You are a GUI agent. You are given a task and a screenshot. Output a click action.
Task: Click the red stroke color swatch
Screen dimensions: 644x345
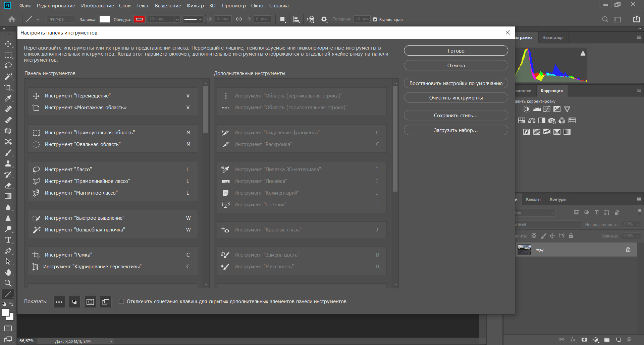tap(139, 19)
